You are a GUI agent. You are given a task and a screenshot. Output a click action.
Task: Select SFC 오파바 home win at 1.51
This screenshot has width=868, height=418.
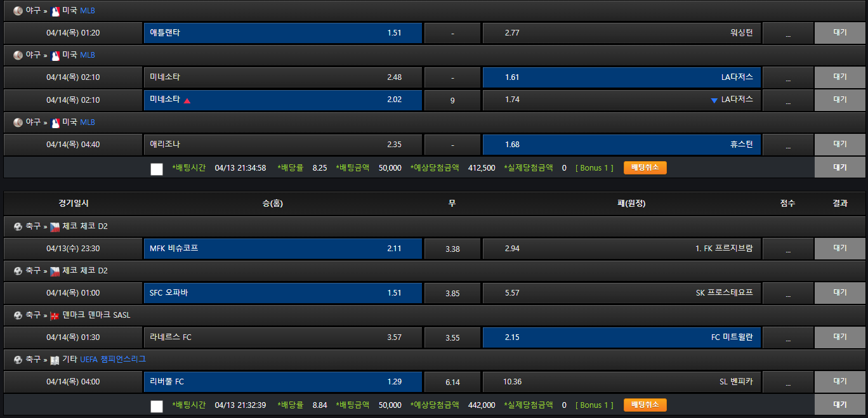[x=283, y=293]
